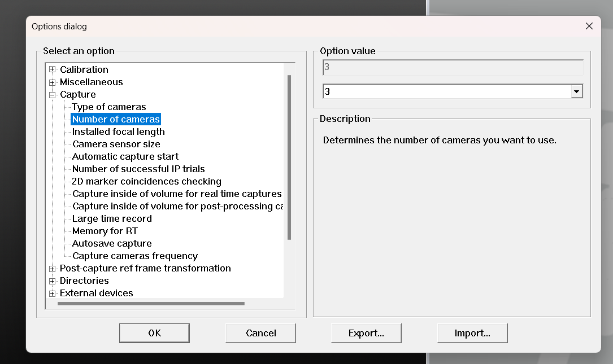Image resolution: width=613 pixels, height=364 pixels.
Task: Choose Automatic capture start option
Action: (x=125, y=157)
